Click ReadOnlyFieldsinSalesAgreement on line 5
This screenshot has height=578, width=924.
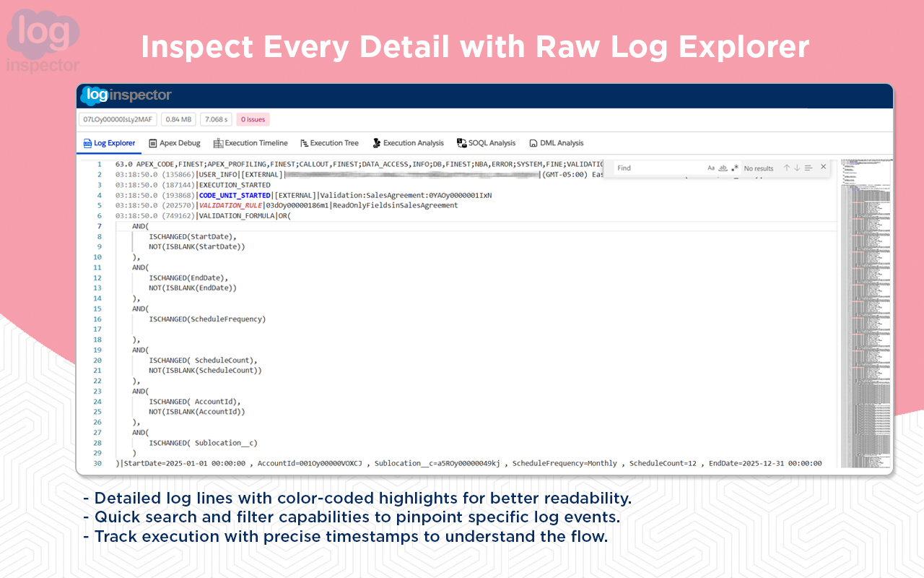point(396,205)
